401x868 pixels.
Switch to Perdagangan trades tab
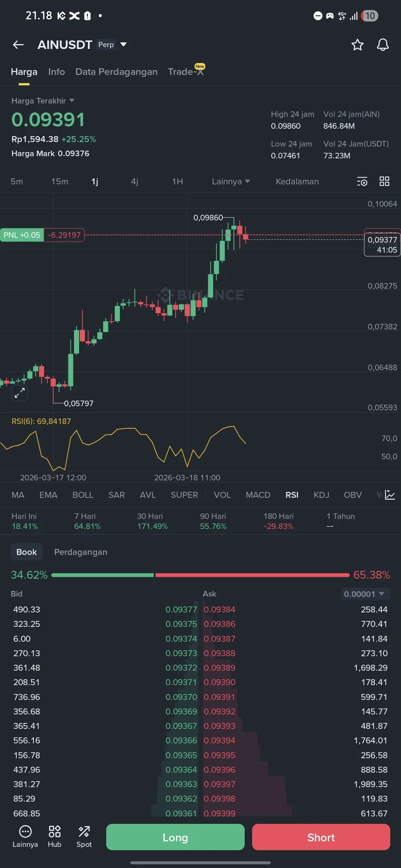[81, 552]
